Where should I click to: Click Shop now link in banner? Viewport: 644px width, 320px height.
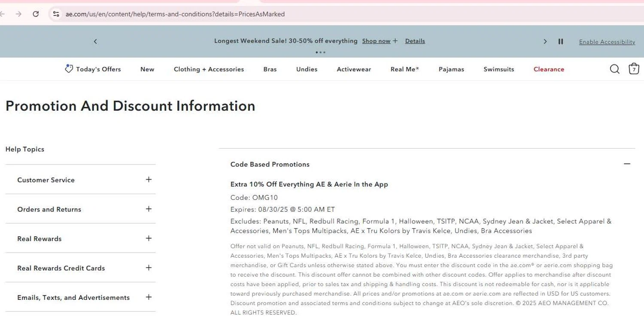point(376,41)
